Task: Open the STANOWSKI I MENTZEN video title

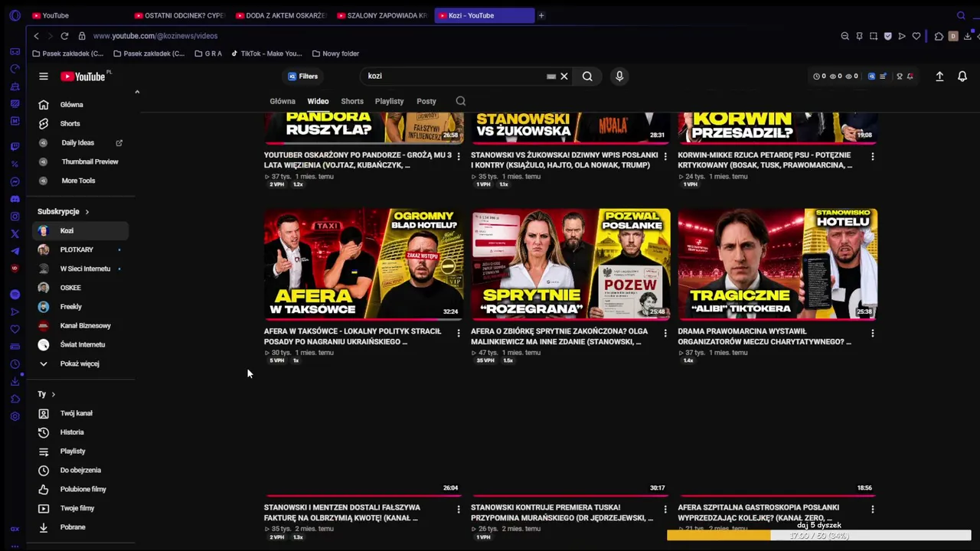Action: click(342, 513)
